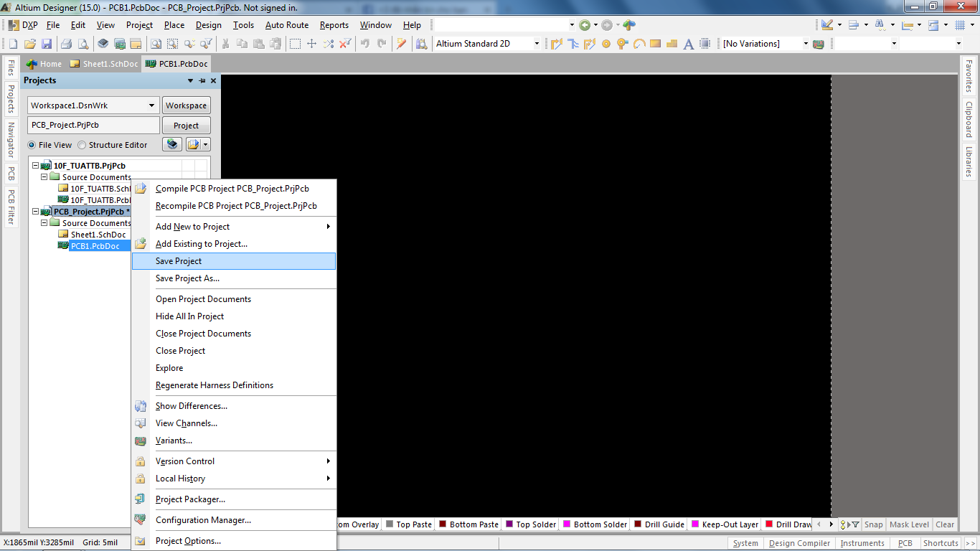980x551 pixels.
Task: Choose Save Project from the context menu
Action: [x=234, y=261]
